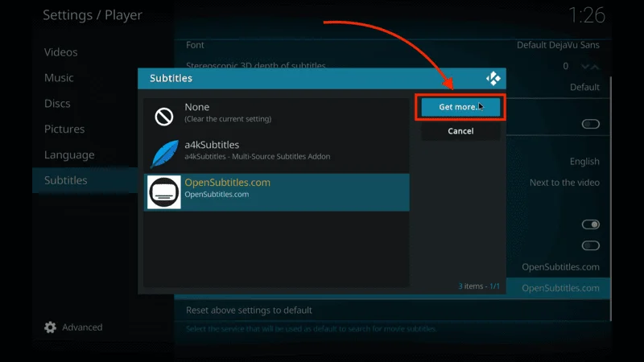Decrease stereoscopic 3D depth with down arrow

585,67
